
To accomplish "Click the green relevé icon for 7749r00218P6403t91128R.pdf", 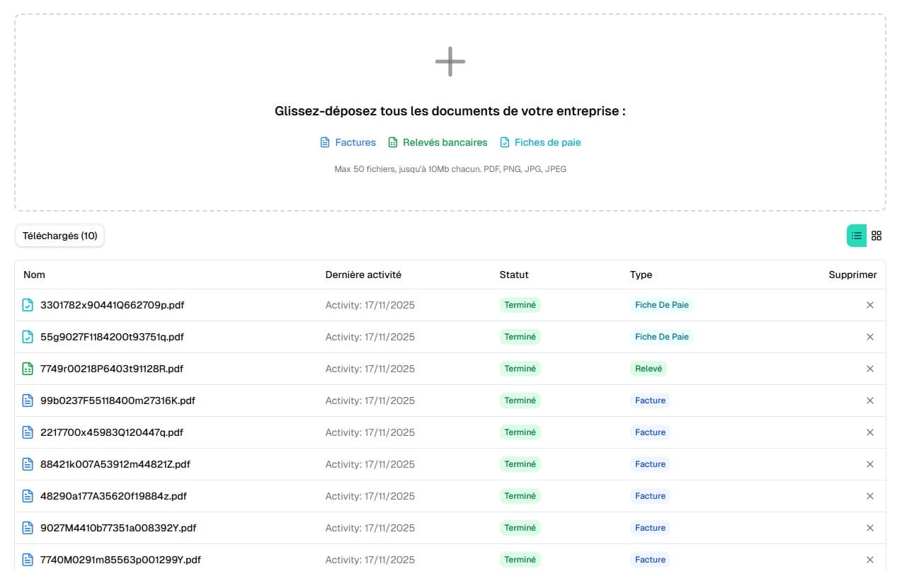I will click(27, 369).
